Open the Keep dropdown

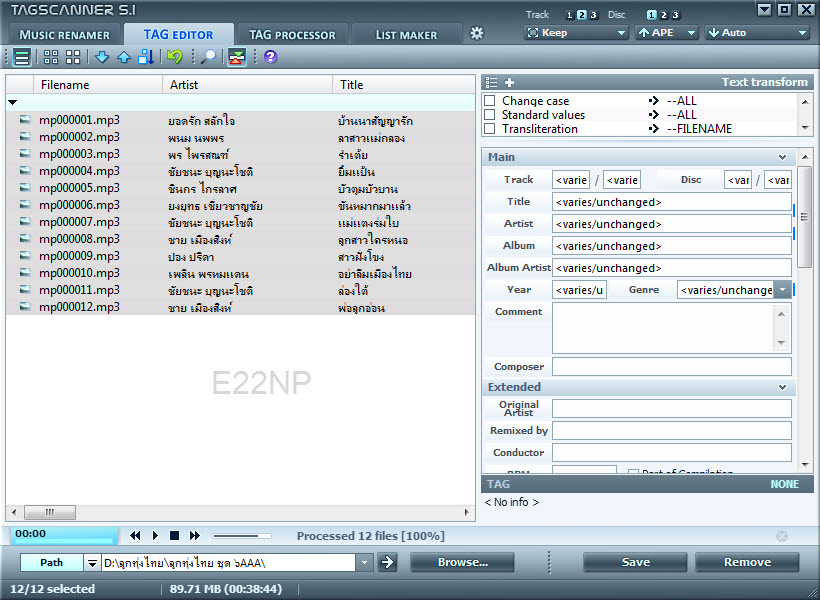[x=576, y=32]
